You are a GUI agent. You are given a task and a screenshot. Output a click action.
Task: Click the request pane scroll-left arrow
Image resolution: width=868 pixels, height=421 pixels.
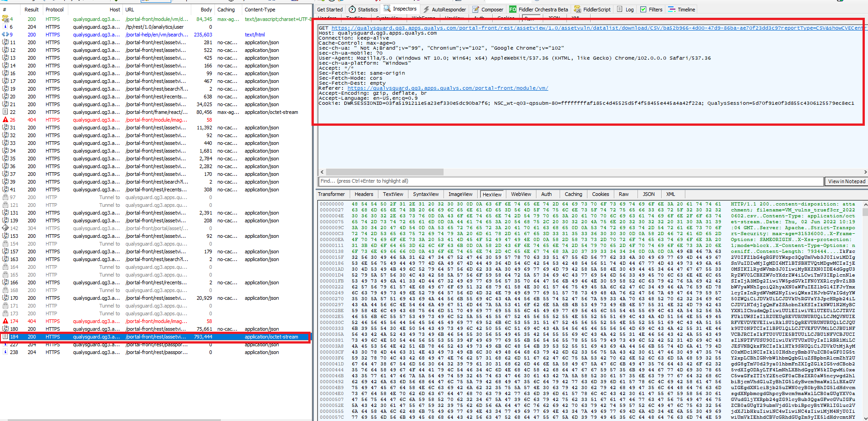click(322, 172)
